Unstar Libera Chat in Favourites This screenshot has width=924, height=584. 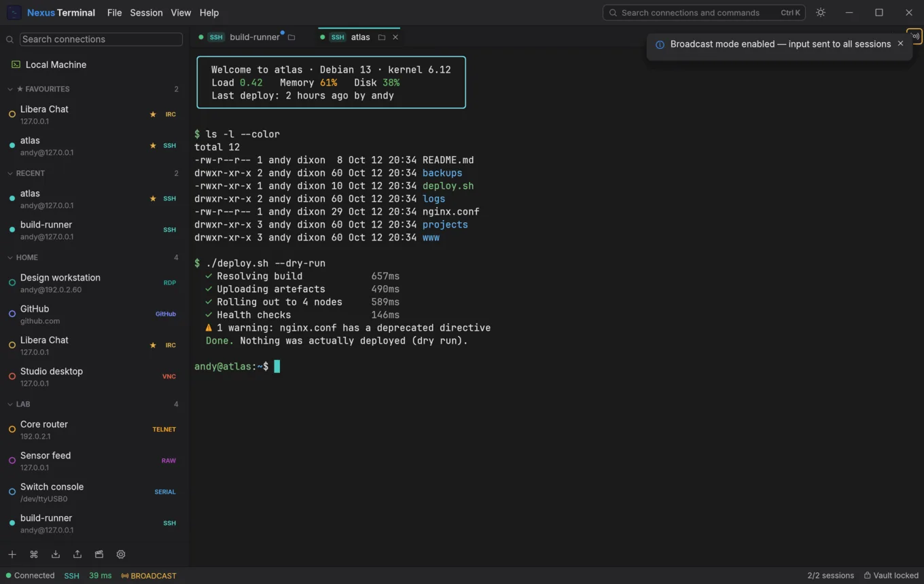153,114
